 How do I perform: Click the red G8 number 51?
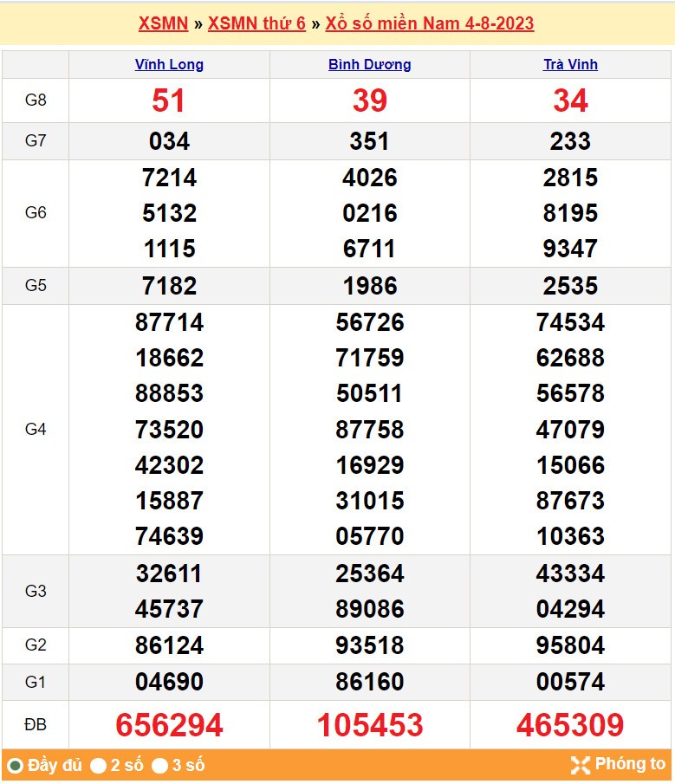[x=169, y=101]
